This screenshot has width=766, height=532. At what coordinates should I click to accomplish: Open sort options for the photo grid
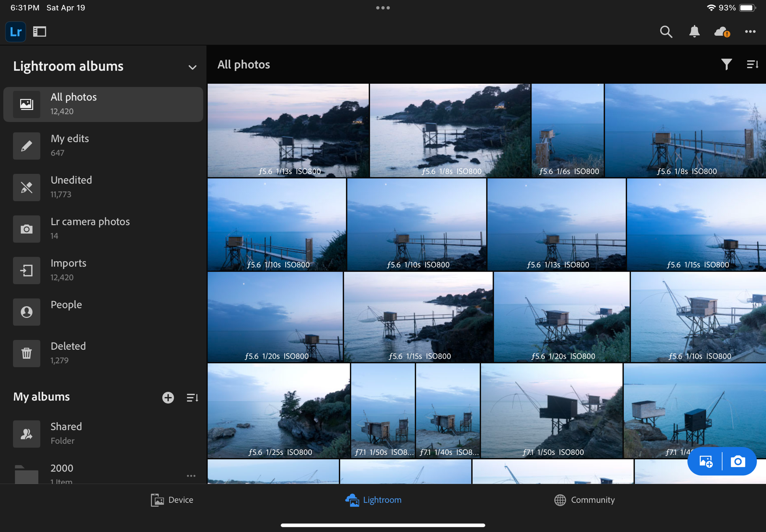[x=752, y=64]
